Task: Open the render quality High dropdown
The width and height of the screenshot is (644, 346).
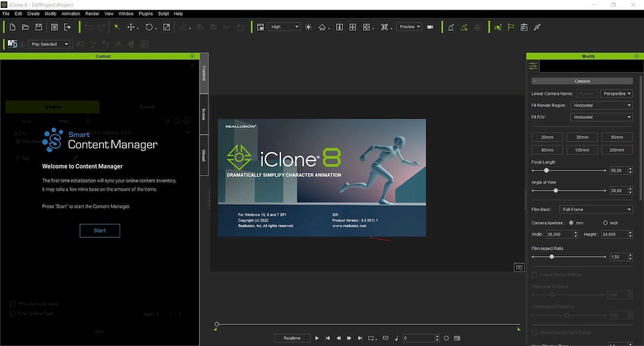Action: coord(284,27)
